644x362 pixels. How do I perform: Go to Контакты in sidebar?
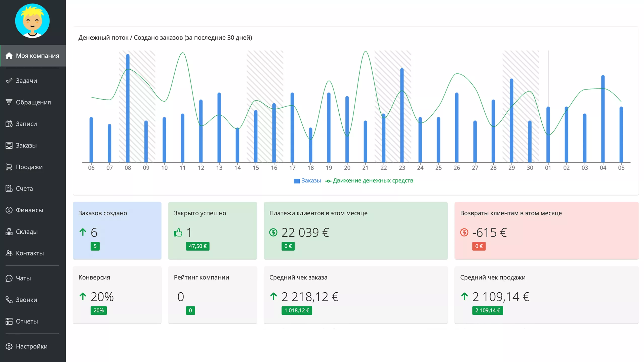[x=30, y=253]
